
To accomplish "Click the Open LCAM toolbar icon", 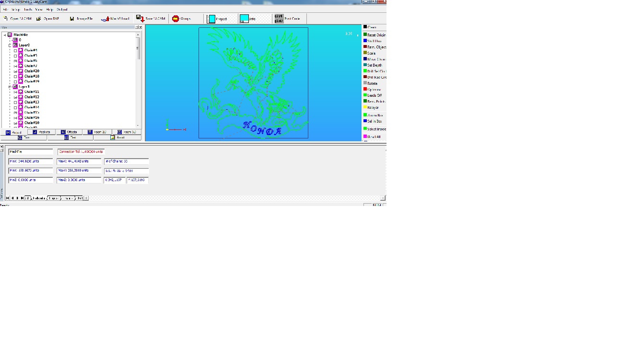I will click(5, 19).
